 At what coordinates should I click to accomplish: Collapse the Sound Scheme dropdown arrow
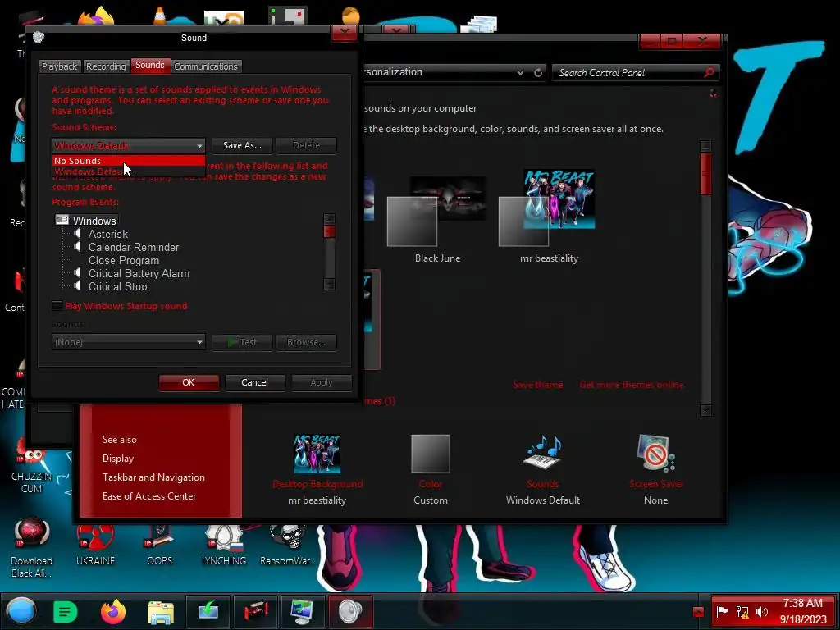pyautogui.click(x=199, y=146)
